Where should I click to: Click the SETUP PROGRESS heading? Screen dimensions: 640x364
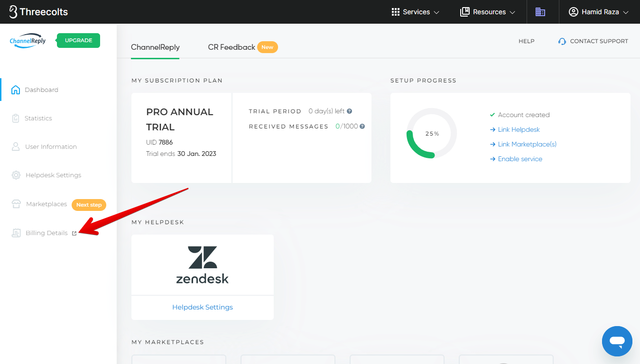tap(423, 81)
